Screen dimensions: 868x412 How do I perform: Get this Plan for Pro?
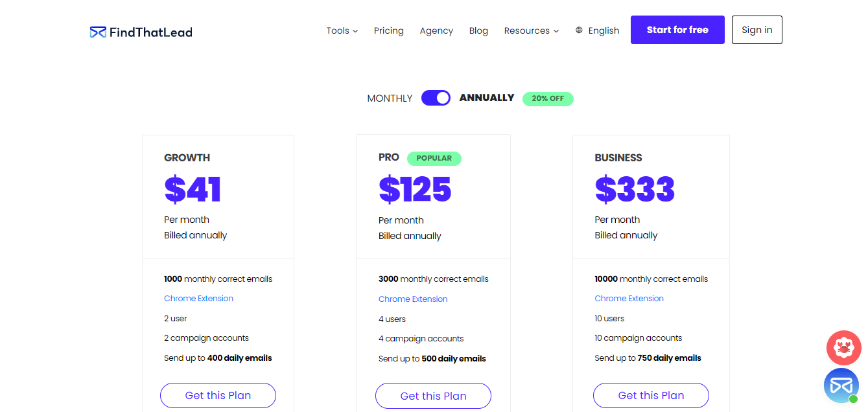point(433,395)
